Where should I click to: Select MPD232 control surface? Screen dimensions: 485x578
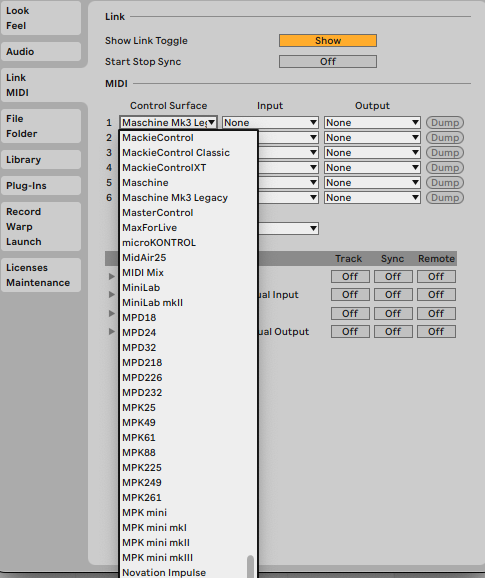[x=188, y=393]
